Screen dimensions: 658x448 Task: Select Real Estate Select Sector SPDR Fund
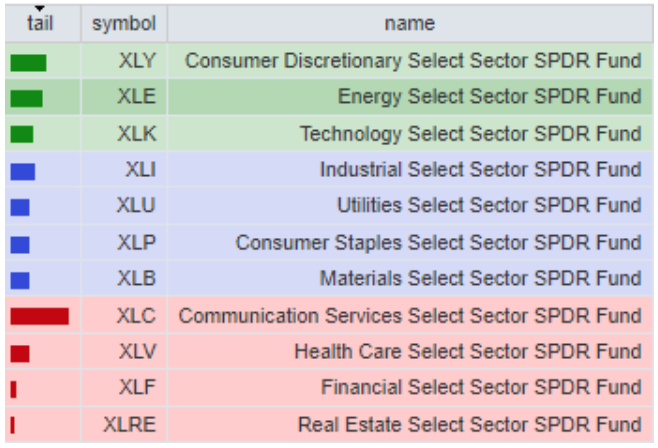469,425
